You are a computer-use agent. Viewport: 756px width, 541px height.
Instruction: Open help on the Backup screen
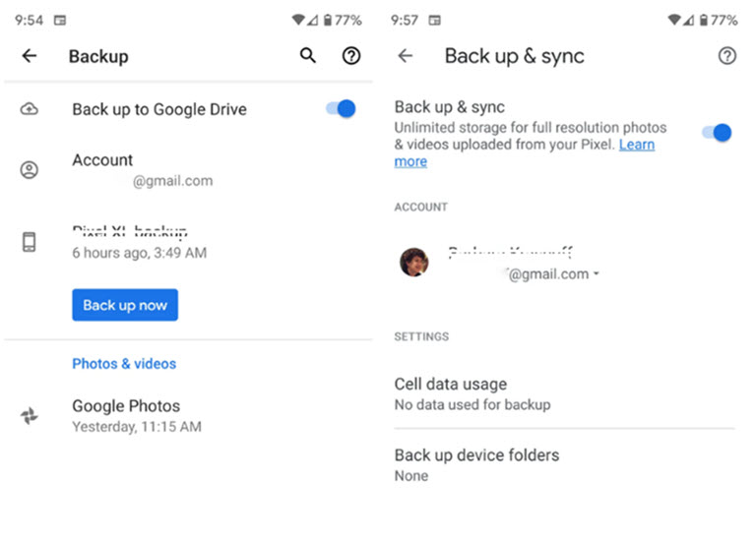(351, 56)
